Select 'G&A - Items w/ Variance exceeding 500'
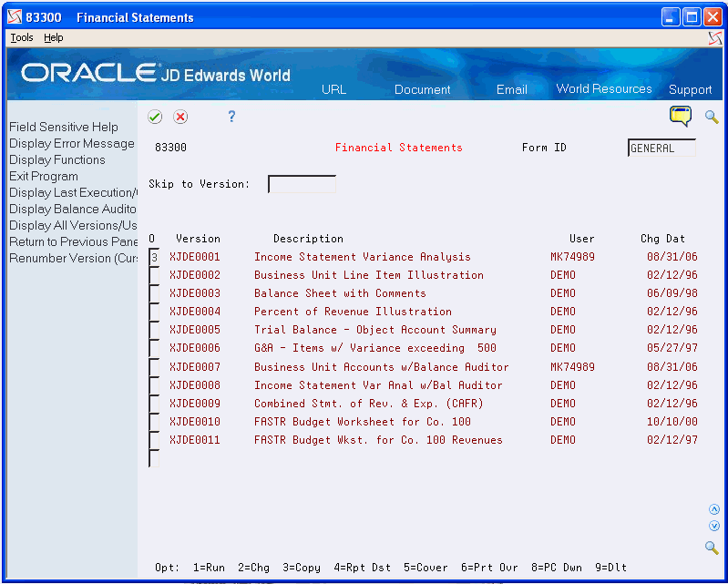Viewport: 728px width, 584px height. pos(375,348)
